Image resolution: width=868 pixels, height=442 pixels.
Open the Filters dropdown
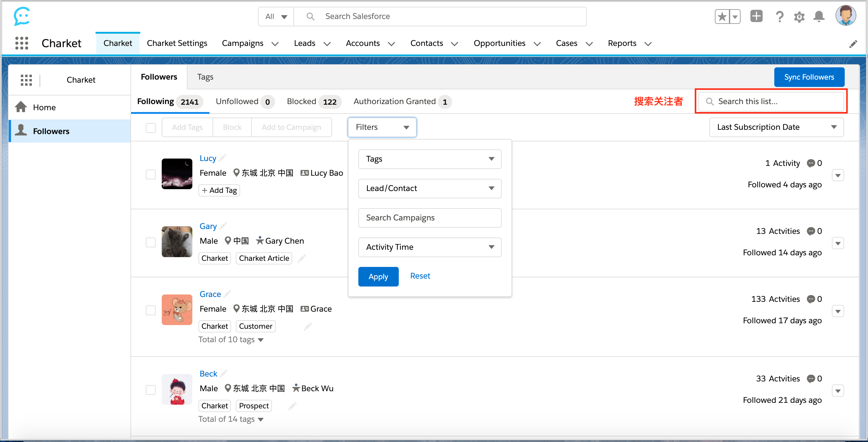382,127
